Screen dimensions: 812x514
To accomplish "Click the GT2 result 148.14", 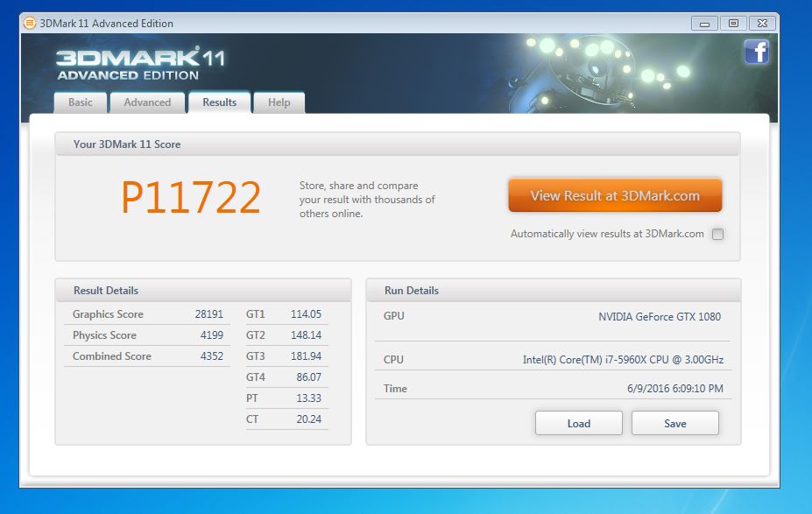I will point(306,335).
